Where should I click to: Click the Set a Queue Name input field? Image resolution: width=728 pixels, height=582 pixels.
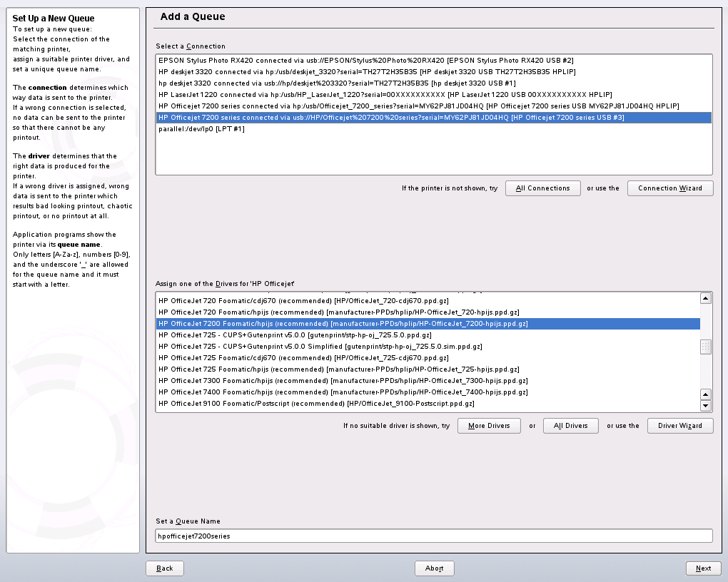(x=433, y=536)
